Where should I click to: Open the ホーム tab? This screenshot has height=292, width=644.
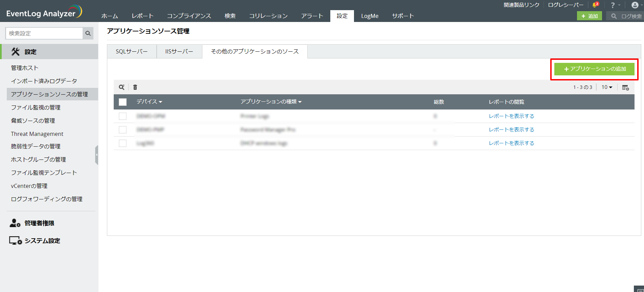point(110,16)
